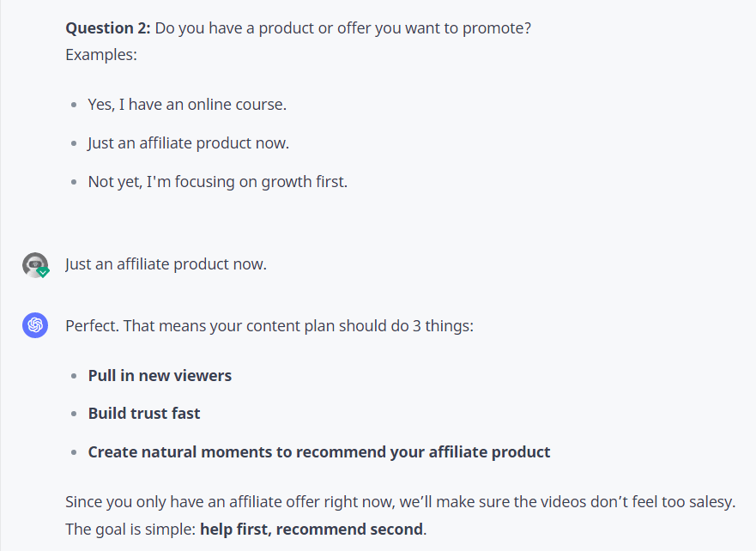The width and height of the screenshot is (756, 551).
Task: Click the user's "Just an affiliate product now" message
Action: (166, 264)
